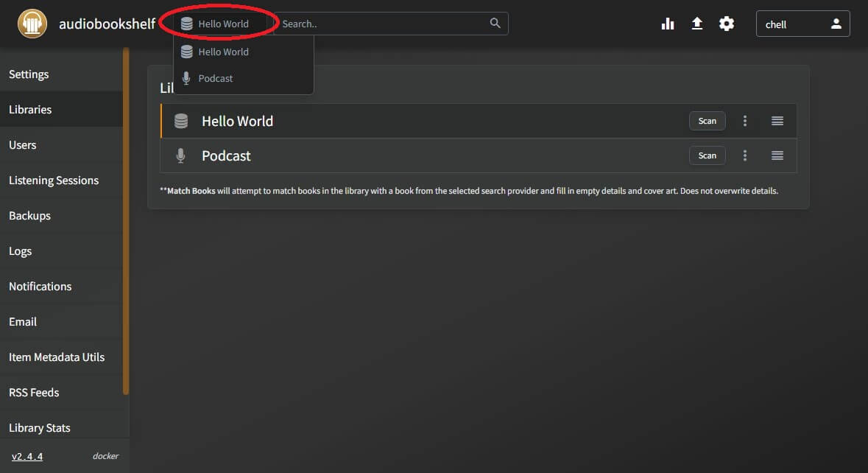This screenshot has height=473, width=868.
Task: Click the reorder handle for Hello World row
Action: tap(777, 121)
